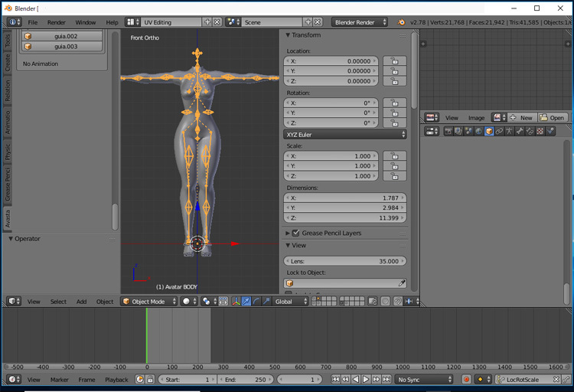Open the Blender Render engine dropdown
Viewport: 574px width, 392px height.
[359, 22]
